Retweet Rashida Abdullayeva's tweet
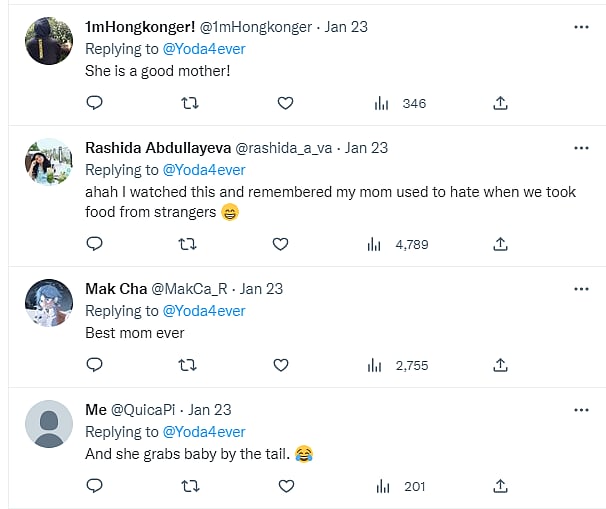 [187, 243]
